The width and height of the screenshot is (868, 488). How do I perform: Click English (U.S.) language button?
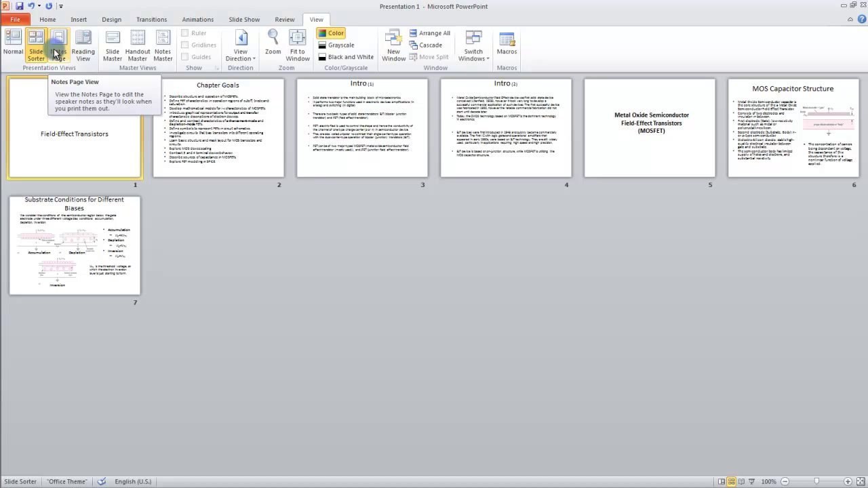point(133,481)
